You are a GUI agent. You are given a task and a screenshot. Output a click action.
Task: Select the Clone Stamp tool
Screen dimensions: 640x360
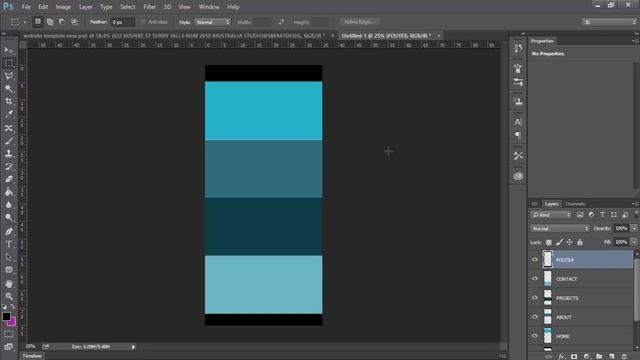coord(9,153)
